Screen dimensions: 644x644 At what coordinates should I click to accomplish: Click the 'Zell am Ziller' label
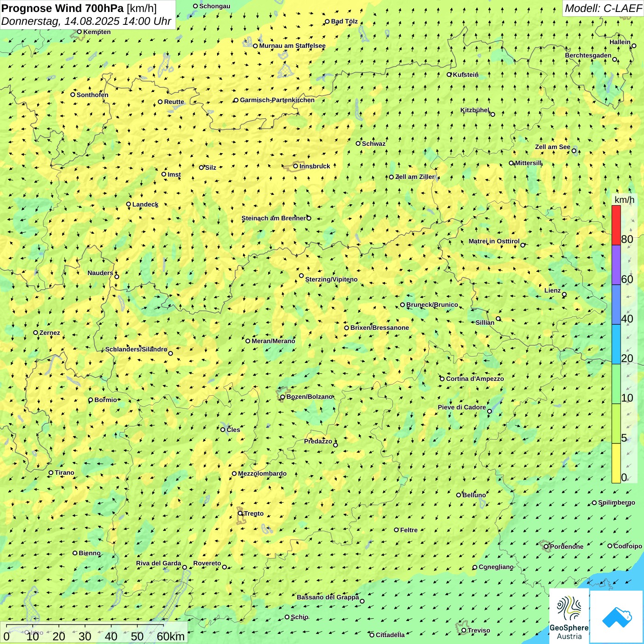414,177
